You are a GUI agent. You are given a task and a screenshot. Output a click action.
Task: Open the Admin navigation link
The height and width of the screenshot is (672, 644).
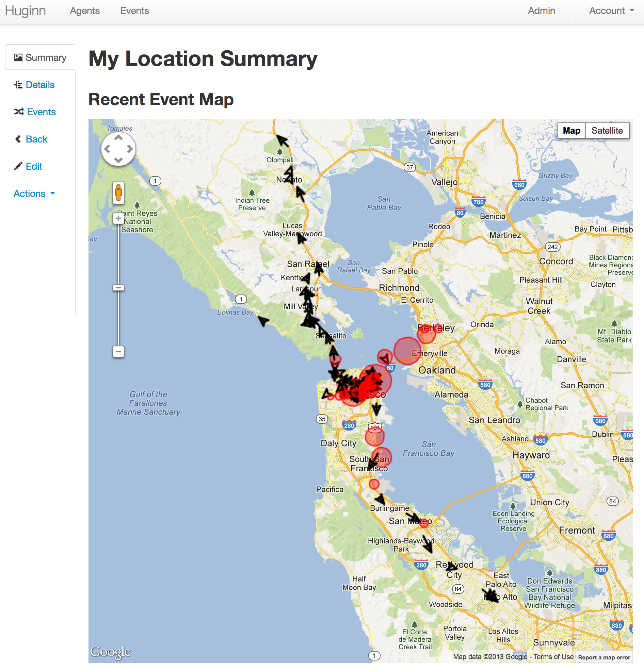point(541,11)
